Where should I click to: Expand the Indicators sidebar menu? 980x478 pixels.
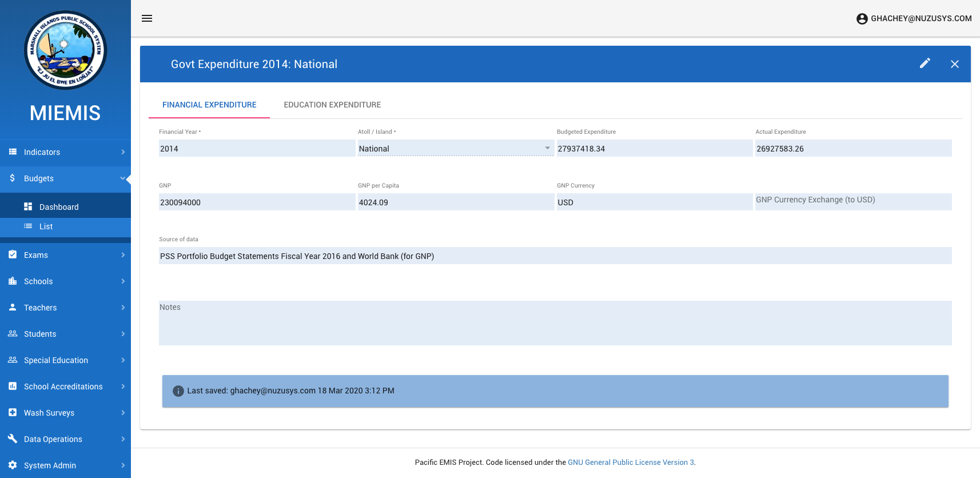point(65,152)
